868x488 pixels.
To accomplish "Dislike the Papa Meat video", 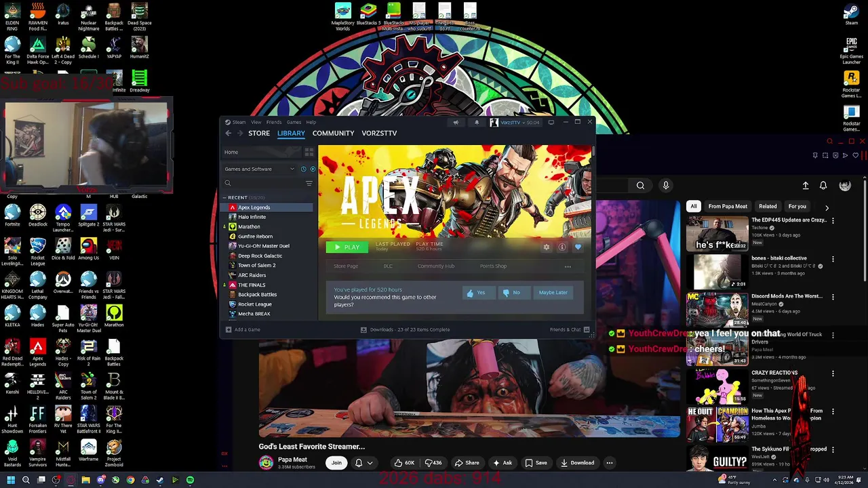I will [x=433, y=463].
